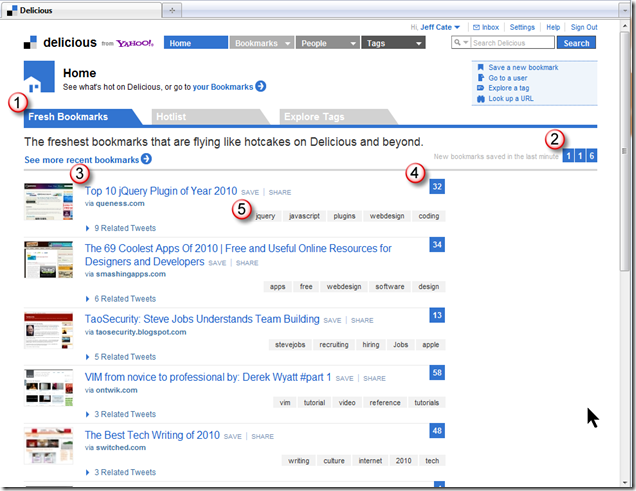This screenshot has width=636, height=491.
Task: Click the Sign Out link
Action: tap(584, 27)
